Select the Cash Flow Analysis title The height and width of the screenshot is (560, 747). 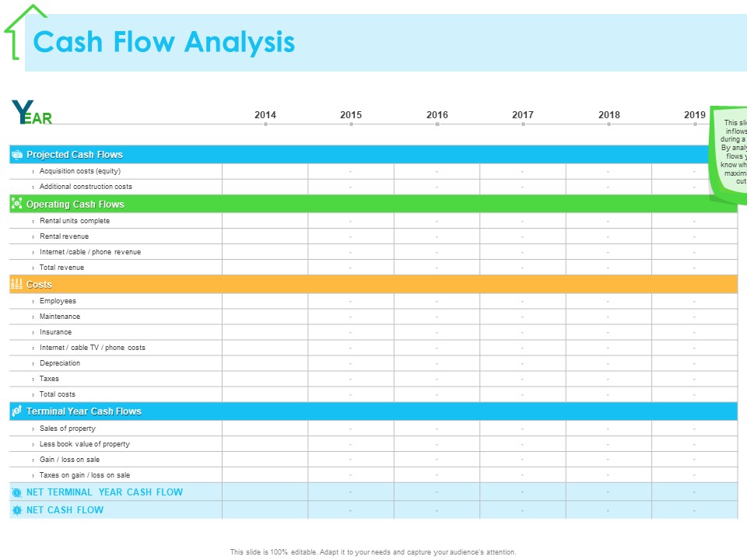[164, 42]
